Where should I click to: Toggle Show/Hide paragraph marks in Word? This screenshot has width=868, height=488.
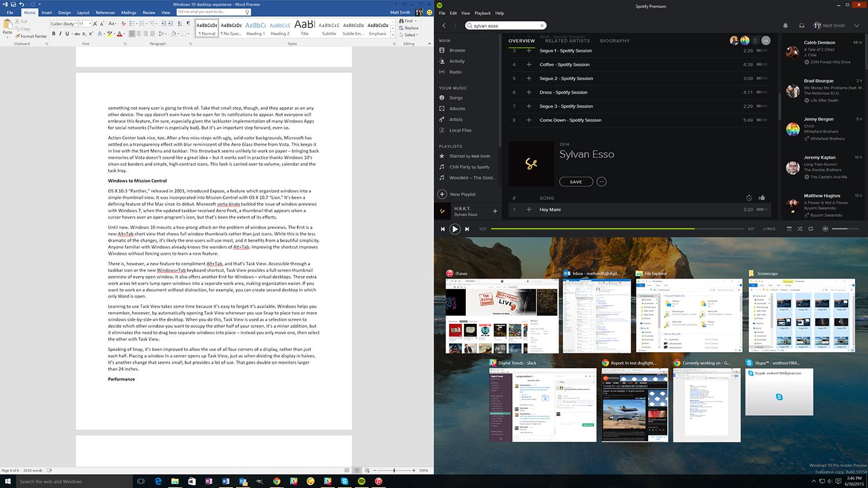(188, 23)
